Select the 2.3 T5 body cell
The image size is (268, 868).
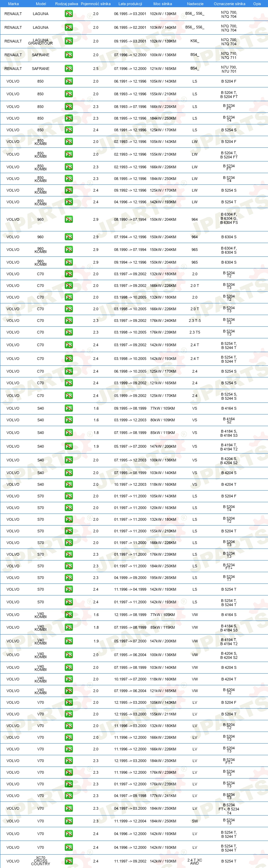pos(195,332)
